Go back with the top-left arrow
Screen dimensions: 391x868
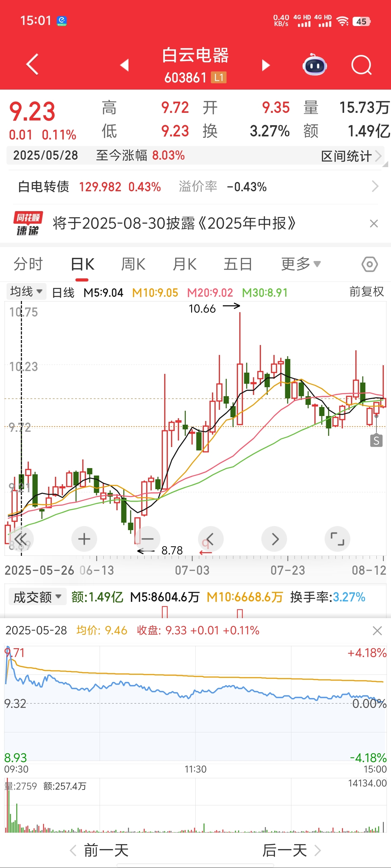32,64
